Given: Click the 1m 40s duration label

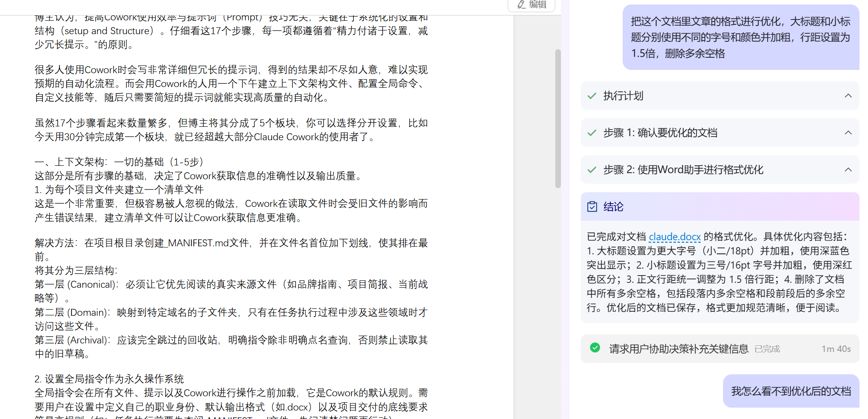Looking at the screenshot, I should pos(836,349).
